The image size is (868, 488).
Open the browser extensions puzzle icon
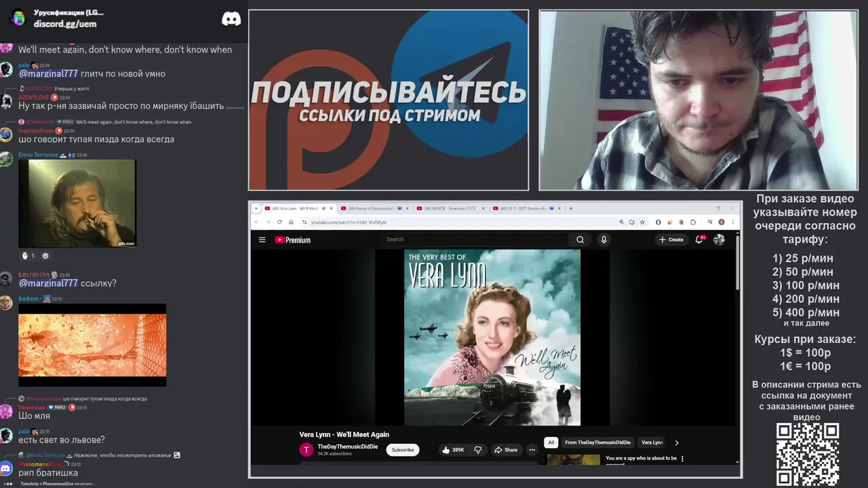(693, 222)
